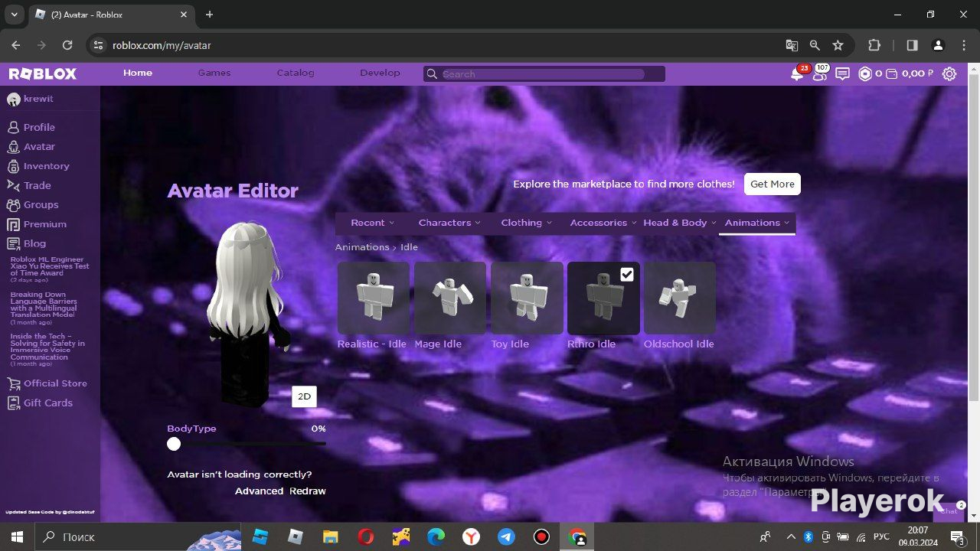Open the Roblox chat messages icon
Image resolution: width=980 pixels, height=551 pixels.
842,74
